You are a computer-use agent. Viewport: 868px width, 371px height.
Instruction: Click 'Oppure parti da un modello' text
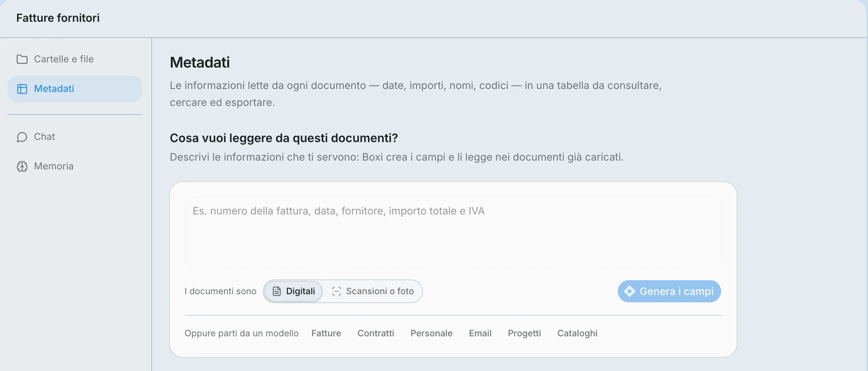(x=241, y=333)
